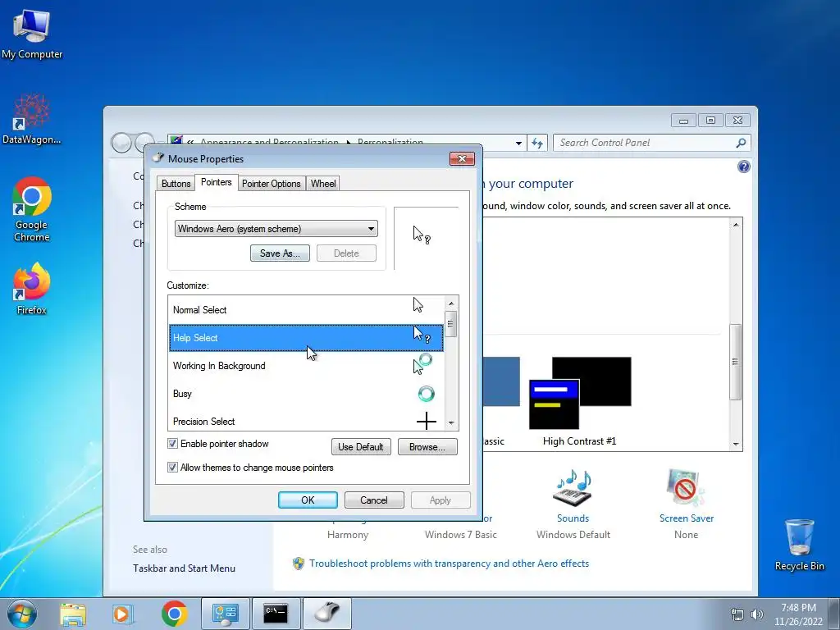Toggle Allow themes to change mouse pointers
Viewport: 840px width, 630px height.
pyautogui.click(x=172, y=467)
